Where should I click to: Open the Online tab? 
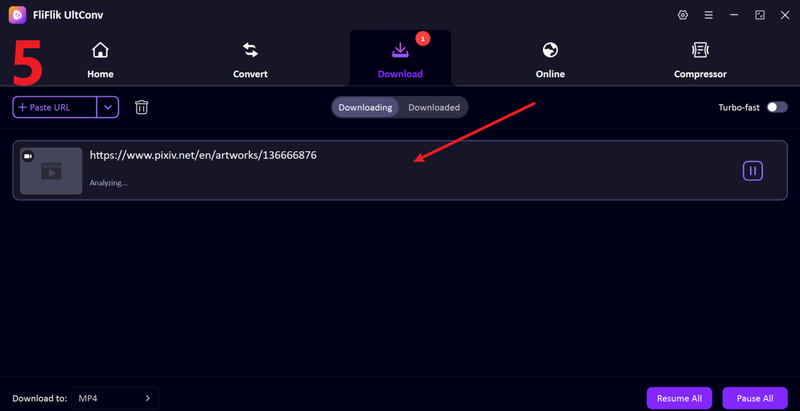point(550,60)
